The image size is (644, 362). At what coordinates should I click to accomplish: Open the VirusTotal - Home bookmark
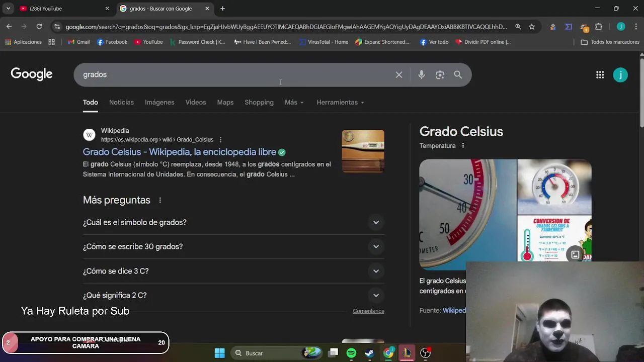click(x=323, y=42)
